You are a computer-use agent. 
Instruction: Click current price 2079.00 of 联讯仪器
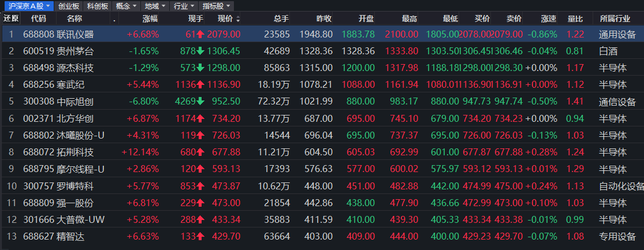click(224, 35)
